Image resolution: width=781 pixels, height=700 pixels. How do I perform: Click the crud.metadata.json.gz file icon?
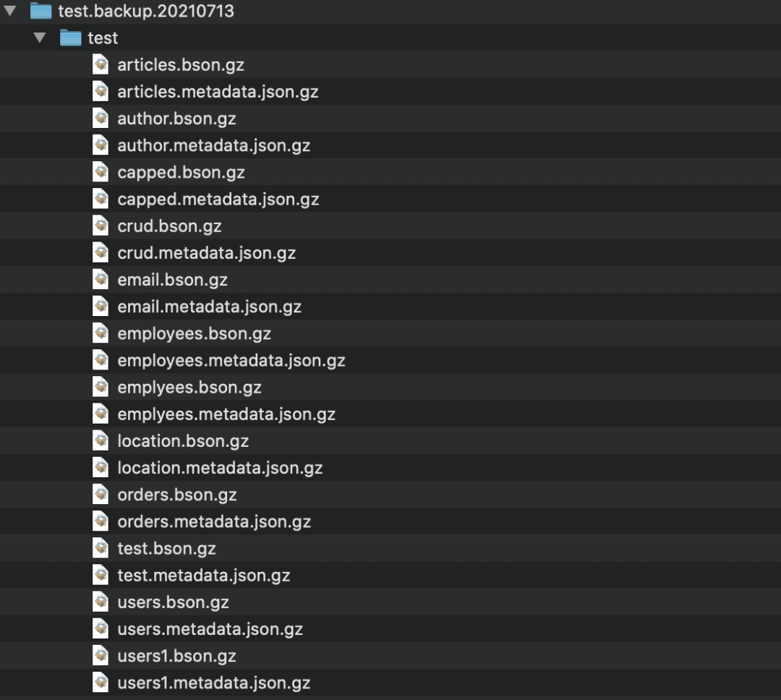pyautogui.click(x=101, y=252)
